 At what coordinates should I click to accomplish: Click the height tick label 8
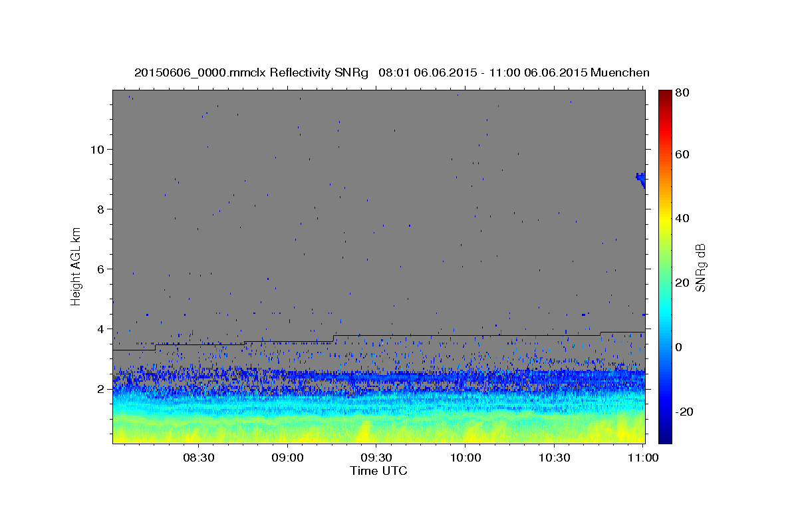click(101, 209)
